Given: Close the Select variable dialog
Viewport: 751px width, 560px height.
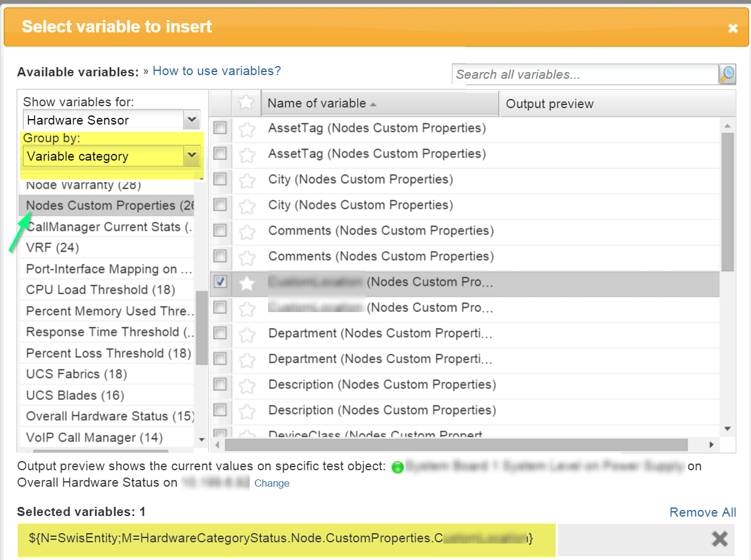Looking at the screenshot, I should click(733, 28).
